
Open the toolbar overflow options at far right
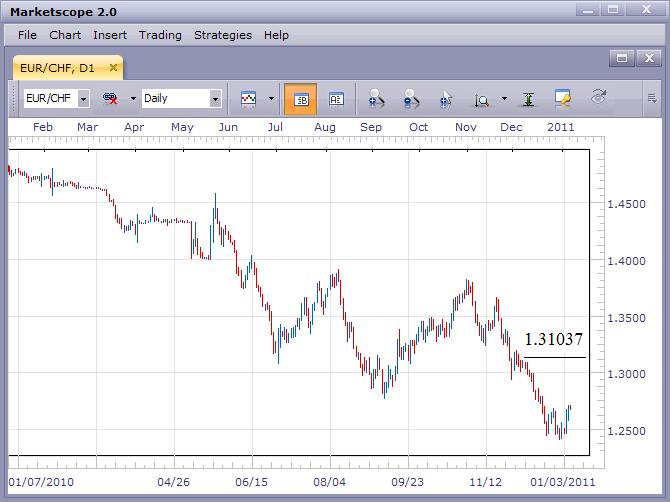click(652, 98)
